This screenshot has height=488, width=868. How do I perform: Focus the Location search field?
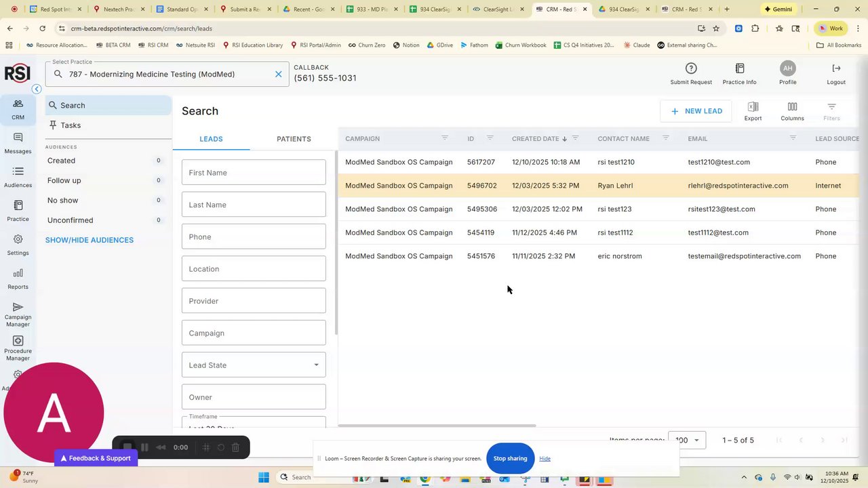point(254,268)
